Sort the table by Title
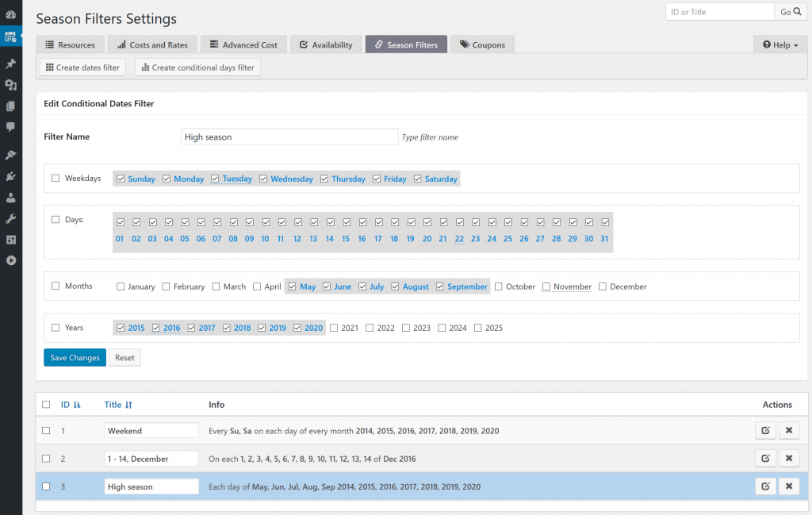 [118, 404]
